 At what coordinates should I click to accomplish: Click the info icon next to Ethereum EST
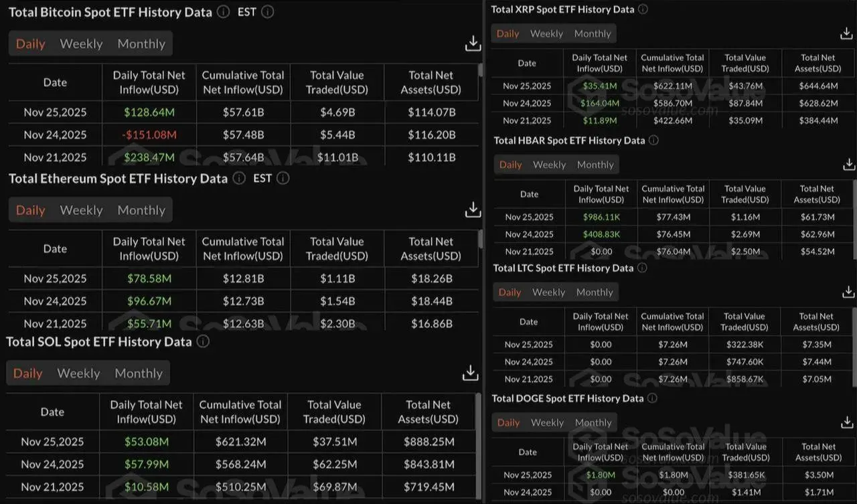pos(283,178)
